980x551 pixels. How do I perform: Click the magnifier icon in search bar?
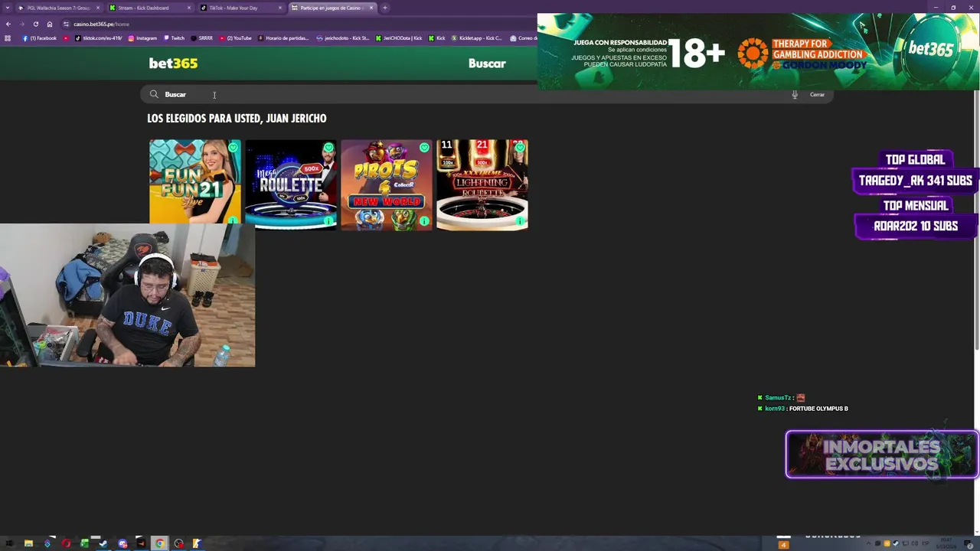pyautogui.click(x=154, y=94)
